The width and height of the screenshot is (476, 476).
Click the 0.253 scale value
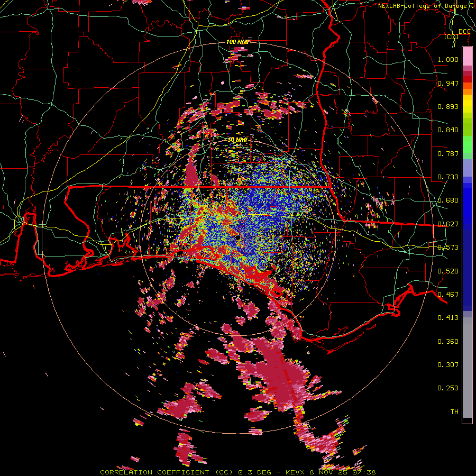[x=448, y=388]
